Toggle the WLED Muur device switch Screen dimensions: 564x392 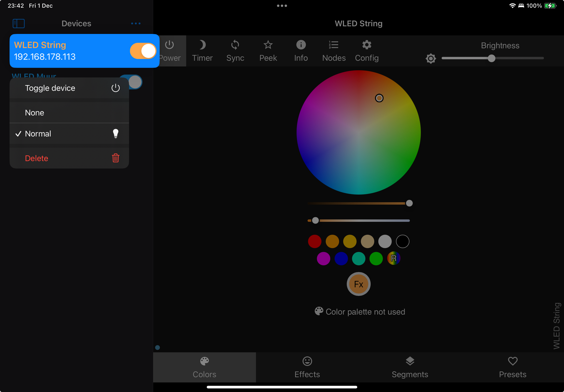click(x=135, y=82)
